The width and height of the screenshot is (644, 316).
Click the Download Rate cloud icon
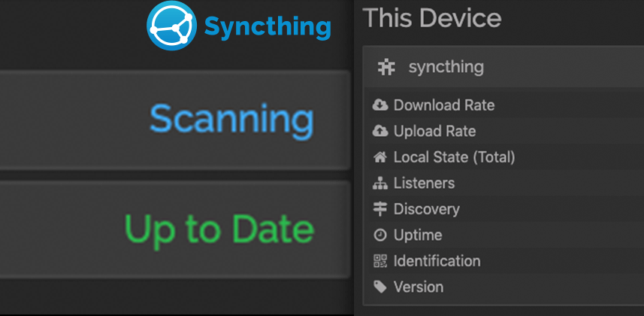click(x=380, y=105)
